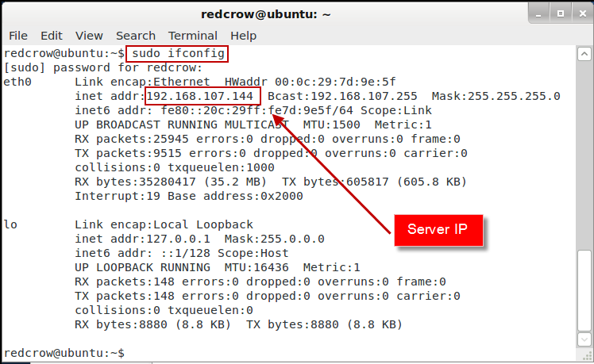Open the Edit menu

pyautogui.click(x=52, y=36)
